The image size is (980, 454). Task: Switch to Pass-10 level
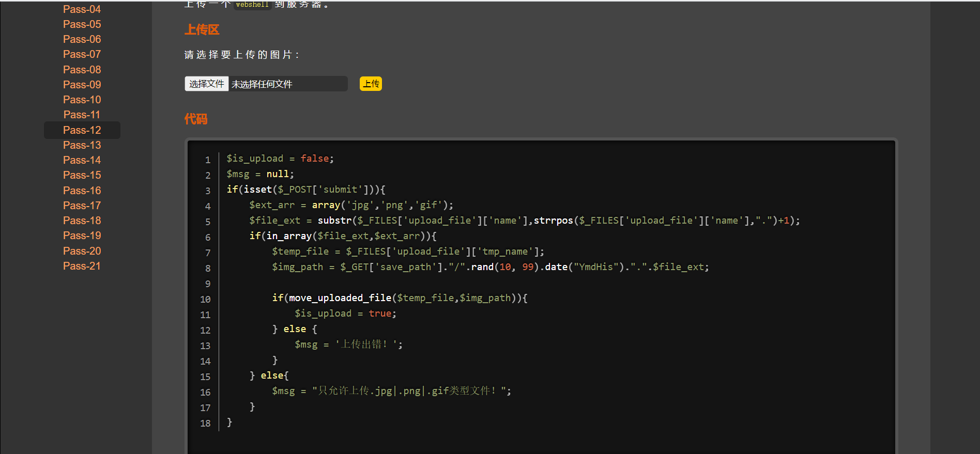82,100
